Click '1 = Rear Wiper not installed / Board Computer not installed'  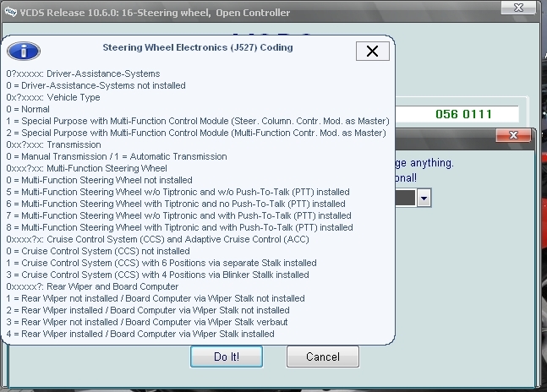(x=156, y=299)
